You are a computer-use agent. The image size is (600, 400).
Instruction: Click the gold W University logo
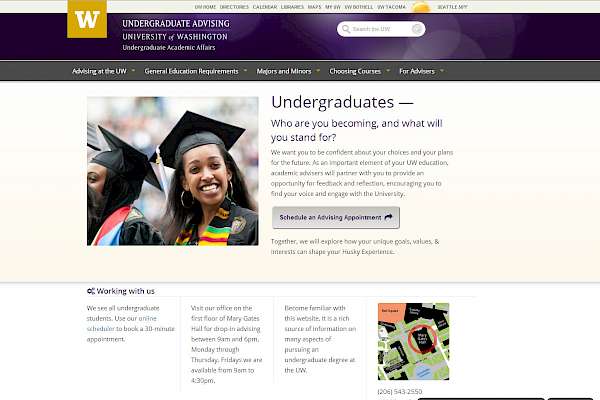click(87, 20)
